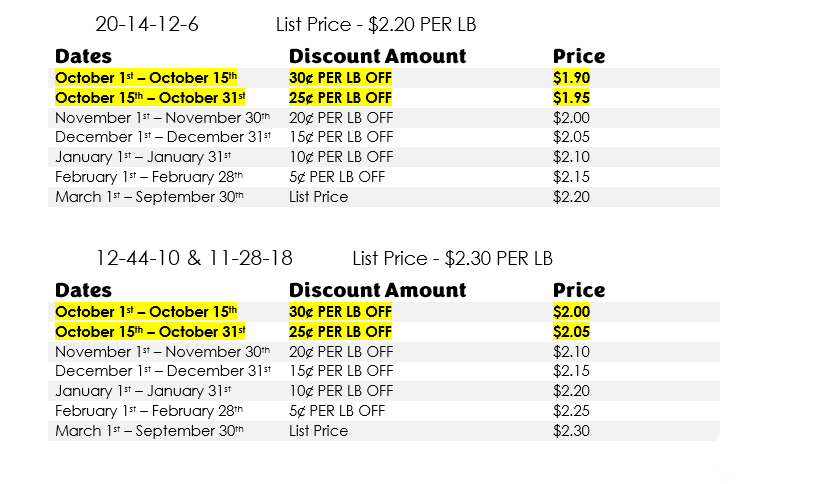This screenshot has height=484, width=813.
Task: Click the January row's $2.10 price
Action: point(571,157)
